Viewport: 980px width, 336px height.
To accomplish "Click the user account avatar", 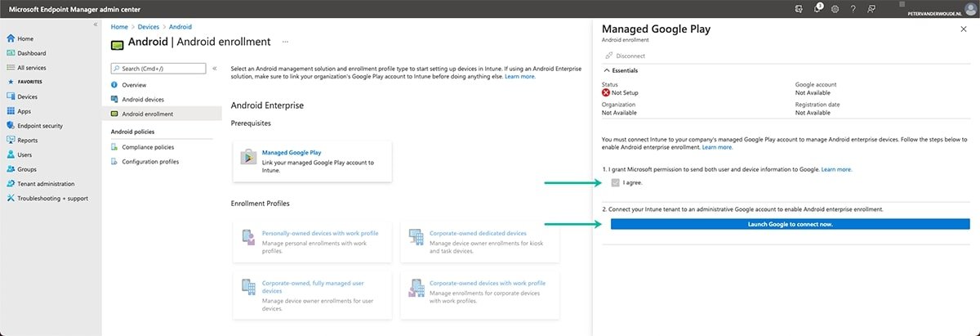I will [969, 8].
